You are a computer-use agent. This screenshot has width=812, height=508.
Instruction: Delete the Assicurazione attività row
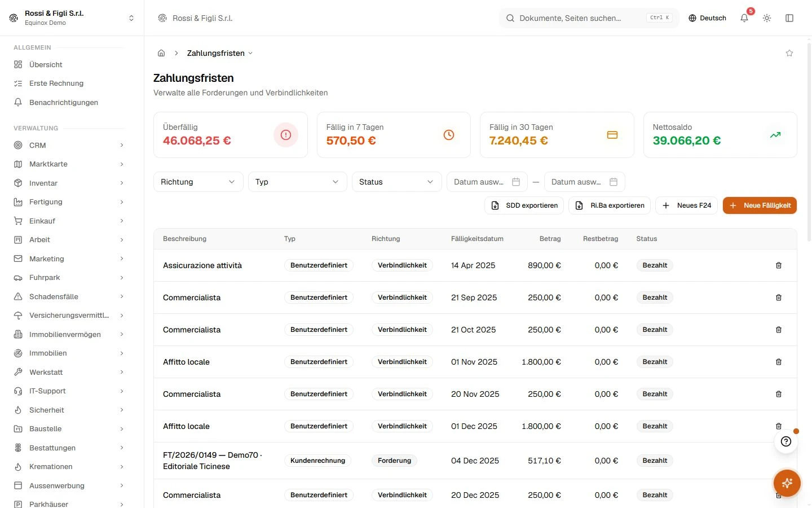(779, 265)
